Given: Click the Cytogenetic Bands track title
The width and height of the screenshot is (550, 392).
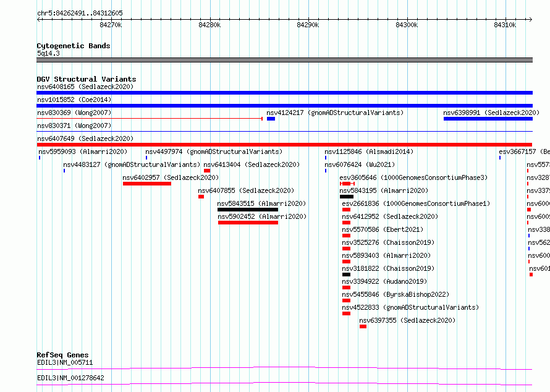Looking at the screenshot, I should (74, 46).
